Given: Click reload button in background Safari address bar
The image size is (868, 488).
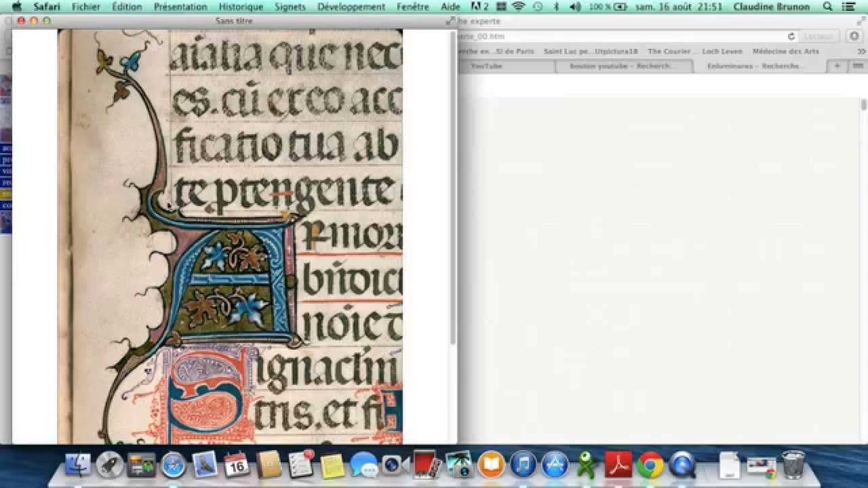Looking at the screenshot, I should click(x=791, y=37).
